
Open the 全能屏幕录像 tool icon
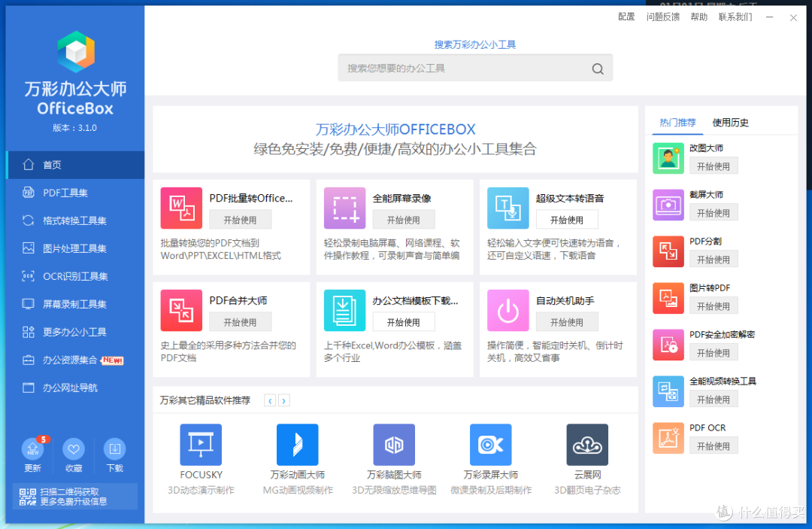(344, 208)
